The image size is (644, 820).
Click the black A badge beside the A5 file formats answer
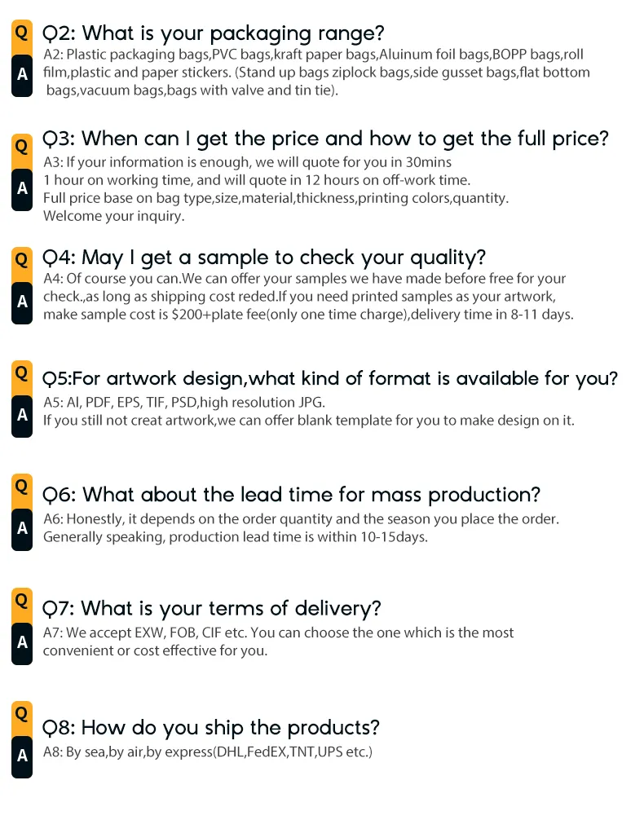click(22, 414)
